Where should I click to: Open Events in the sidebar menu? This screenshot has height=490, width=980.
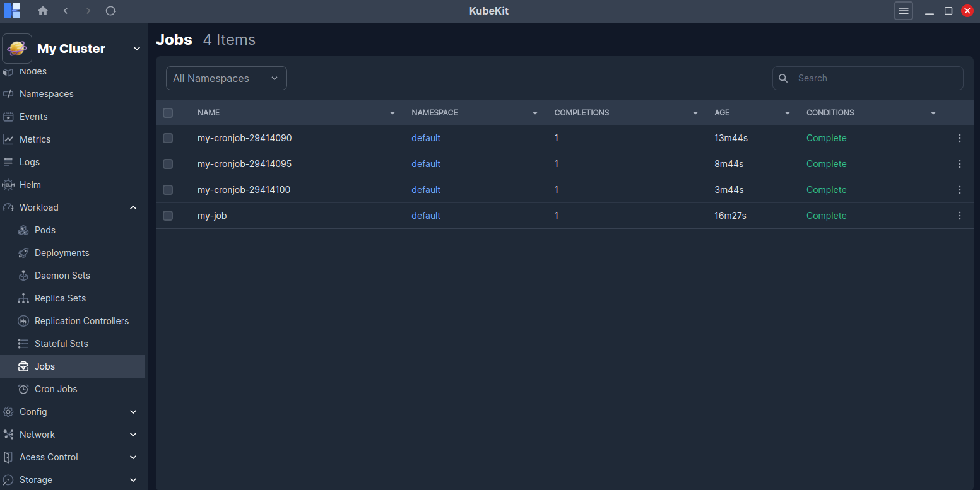(33, 117)
